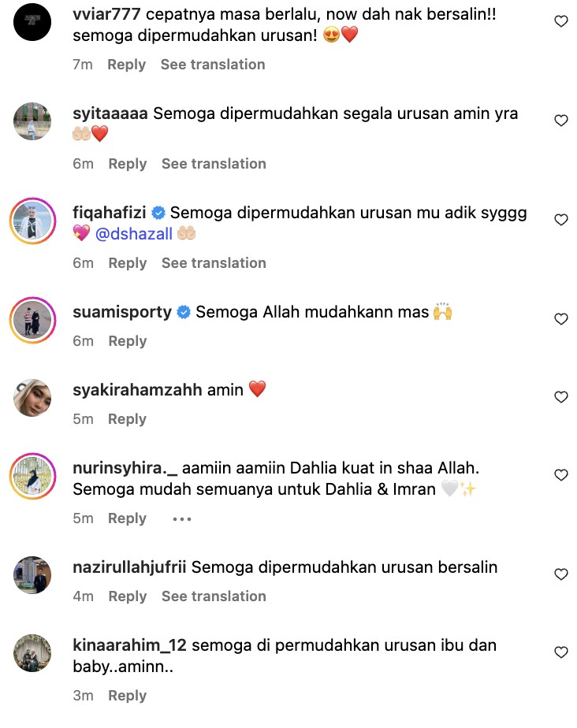
Task: See translation of vviar777's comment
Action: tap(213, 65)
